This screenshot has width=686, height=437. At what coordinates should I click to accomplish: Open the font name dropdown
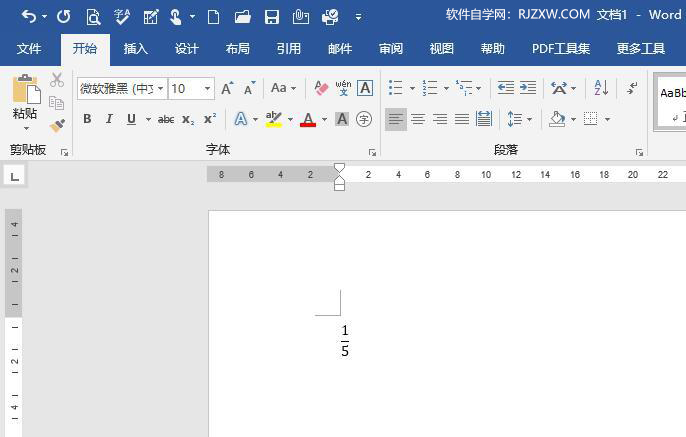click(x=161, y=89)
